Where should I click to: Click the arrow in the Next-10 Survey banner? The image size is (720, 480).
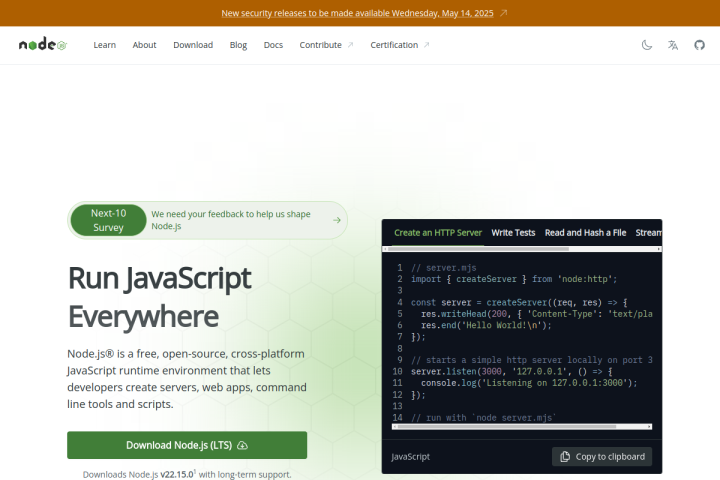(x=337, y=220)
